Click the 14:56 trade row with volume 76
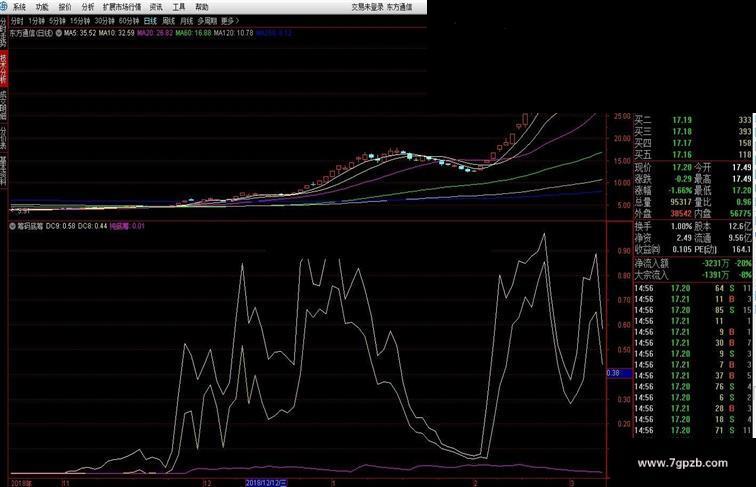 click(693, 387)
